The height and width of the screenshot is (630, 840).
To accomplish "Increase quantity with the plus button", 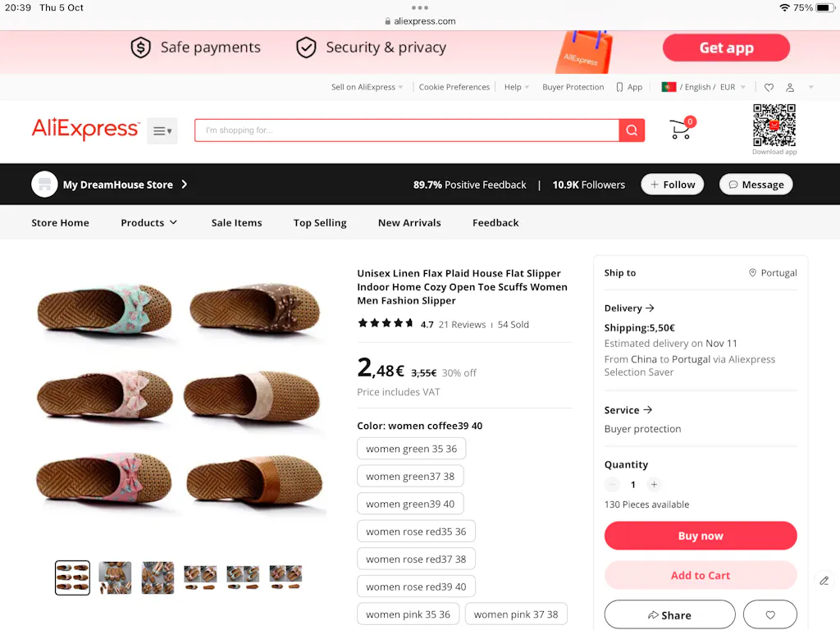I will point(654,485).
